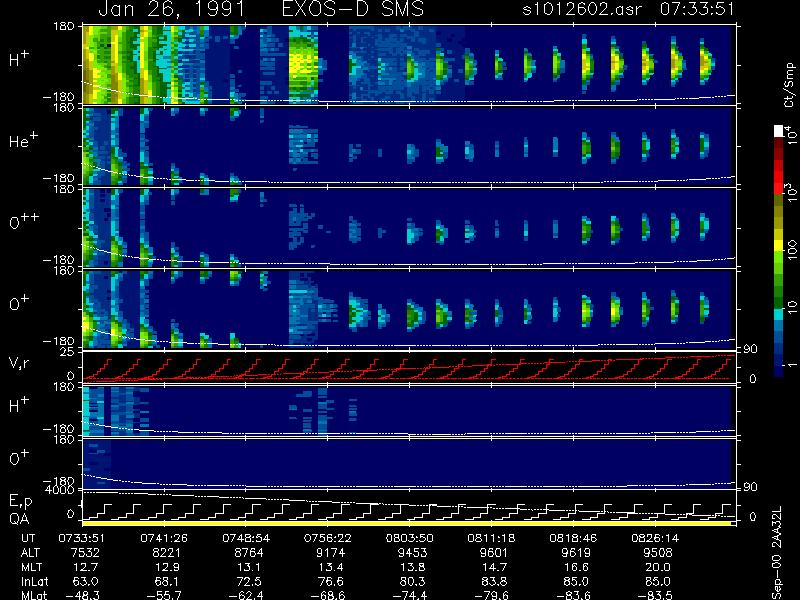Click the 'O++' panel label
The height and width of the screenshot is (600, 800).
click(x=24, y=221)
